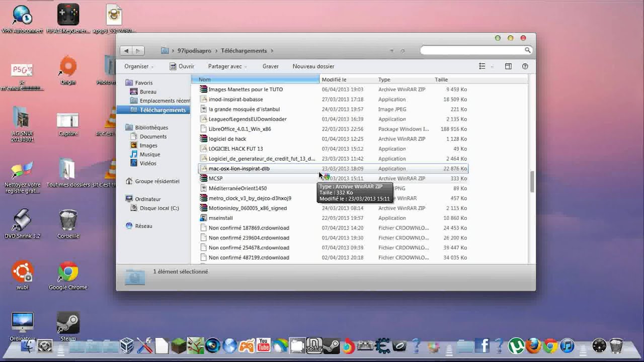Go back with the Explorer back arrow

[126, 50]
